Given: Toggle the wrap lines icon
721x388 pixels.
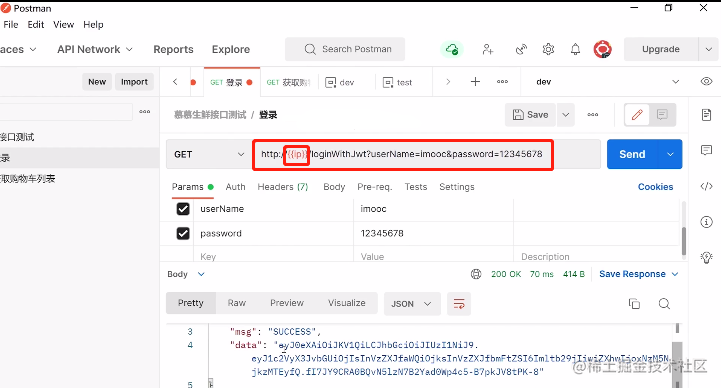Looking at the screenshot, I should [459, 304].
